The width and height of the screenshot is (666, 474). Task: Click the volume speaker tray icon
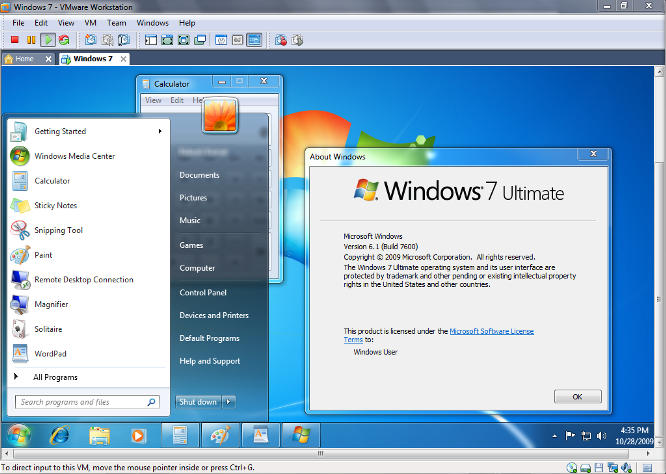coord(600,435)
